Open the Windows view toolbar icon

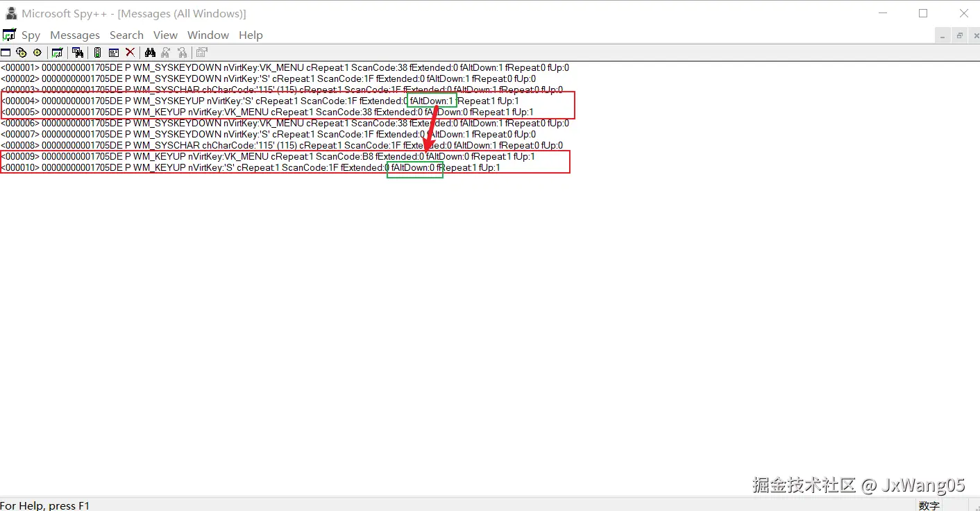tap(6, 53)
